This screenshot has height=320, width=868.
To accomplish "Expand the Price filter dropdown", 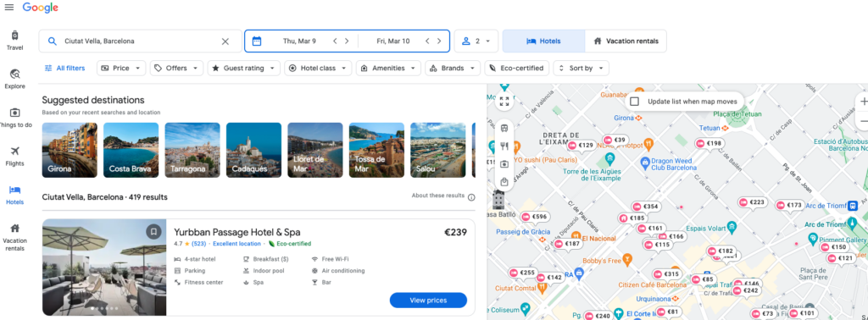I will (121, 68).
